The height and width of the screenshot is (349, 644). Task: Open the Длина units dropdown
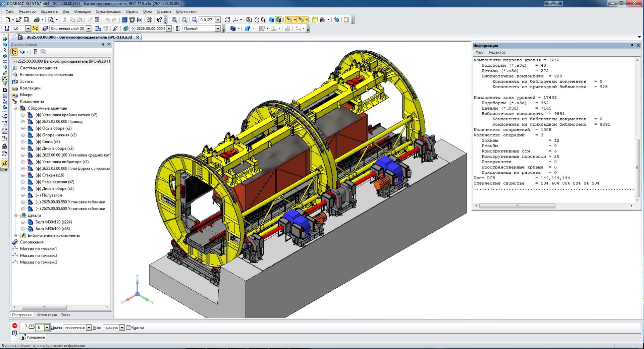(89, 328)
